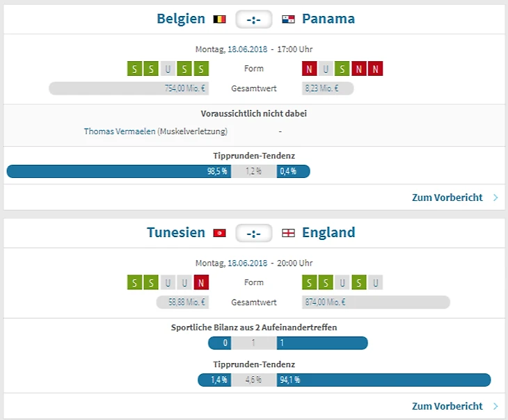The image size is (508, 420).
Task: Click the 94,1 % England tendency bar
Action: click(383, 380)
